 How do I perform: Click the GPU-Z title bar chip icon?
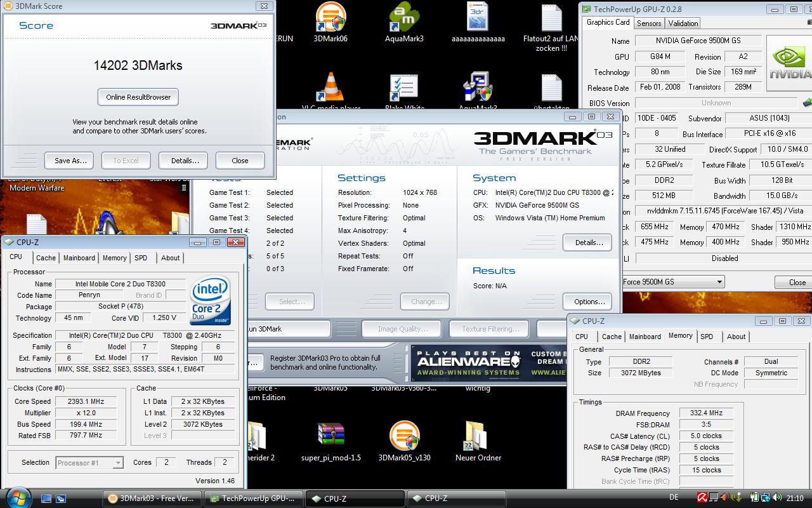(586, 9)
